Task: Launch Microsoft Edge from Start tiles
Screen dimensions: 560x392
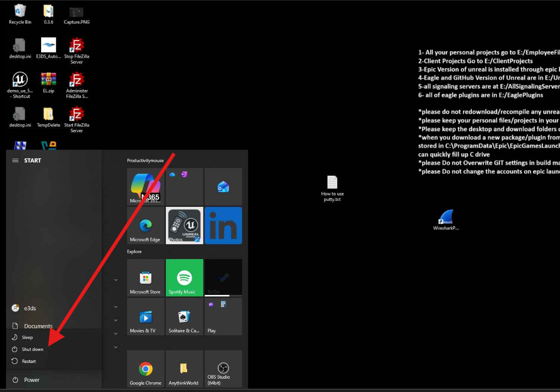Action: click(146, 225)
